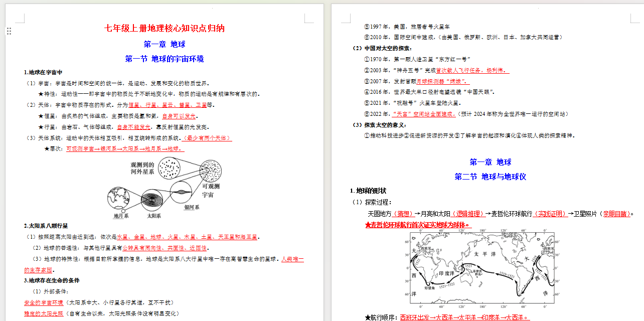Click the red text "稳定的太阳光照"
The height and width of the screenshot is (321, 644).
pos(44,313)
